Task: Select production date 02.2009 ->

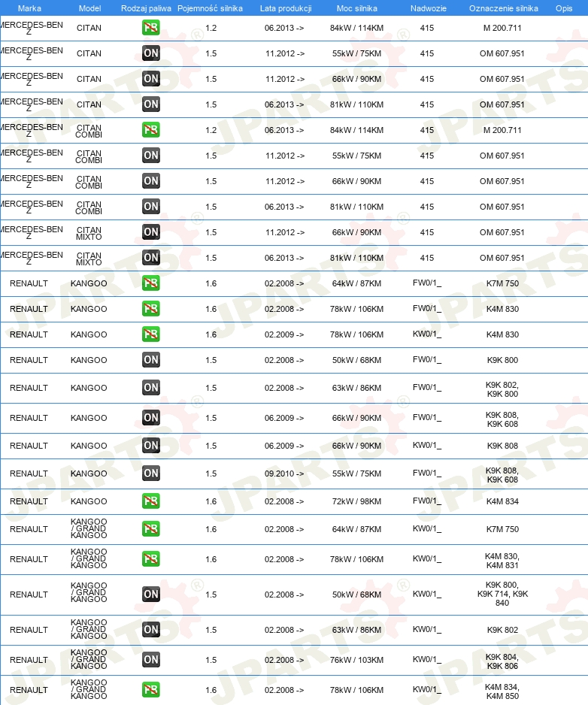Action: click(x=284, y=335)
